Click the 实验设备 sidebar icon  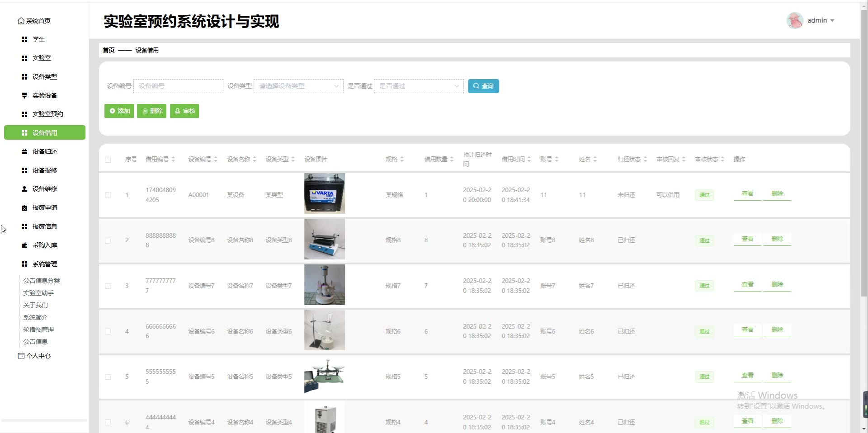click(x=24, y=95)
